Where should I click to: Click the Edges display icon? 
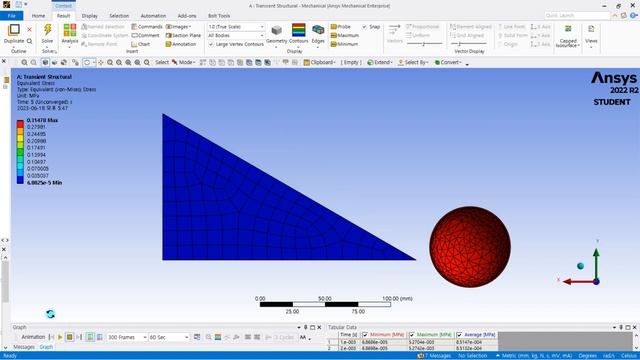[318, 30]
